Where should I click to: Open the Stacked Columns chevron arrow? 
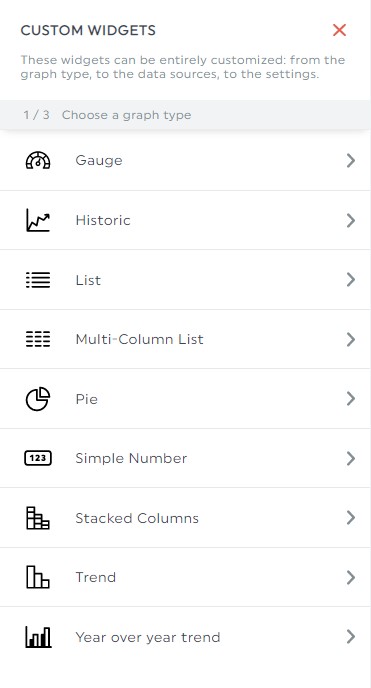350,518
